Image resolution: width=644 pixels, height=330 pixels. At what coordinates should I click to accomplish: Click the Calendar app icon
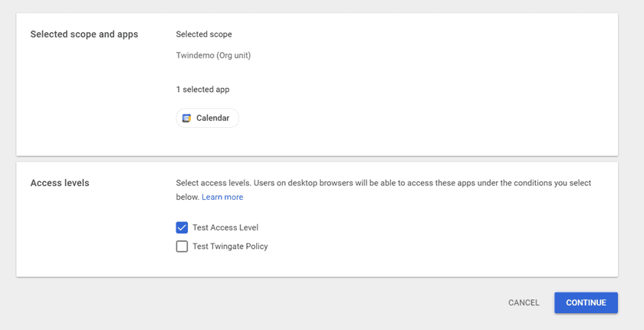[x=186, y=118]
